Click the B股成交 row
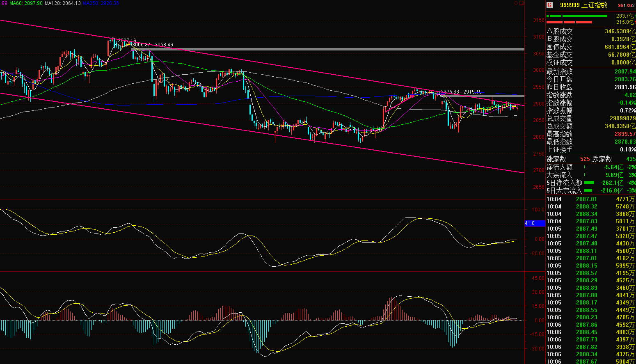The image size is (636, 364). [x=591, y=39]
